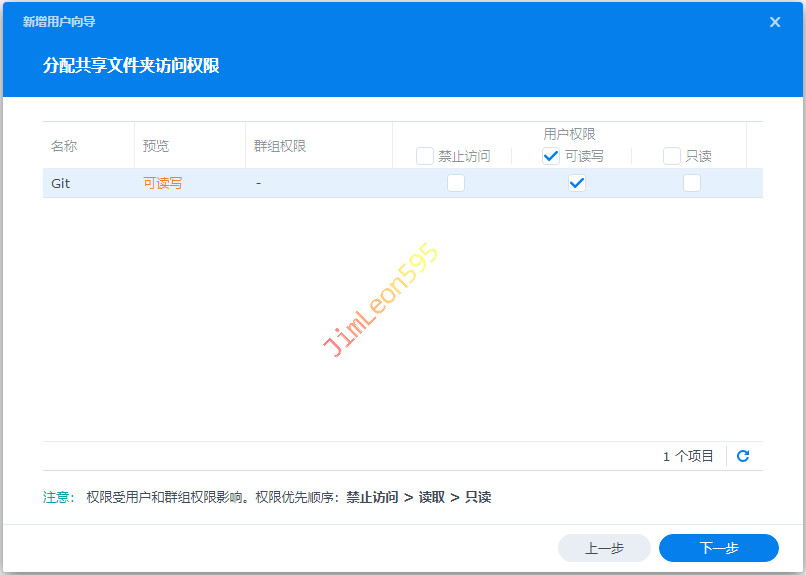The image size is (806, 575).
Task: Proceed with the 下一步 button
Action: pos(718,548)
